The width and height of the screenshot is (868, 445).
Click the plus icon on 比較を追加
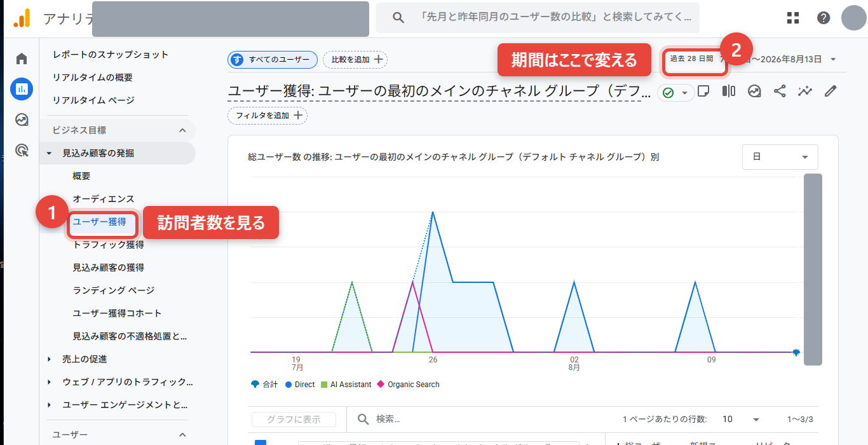(378, 60)
